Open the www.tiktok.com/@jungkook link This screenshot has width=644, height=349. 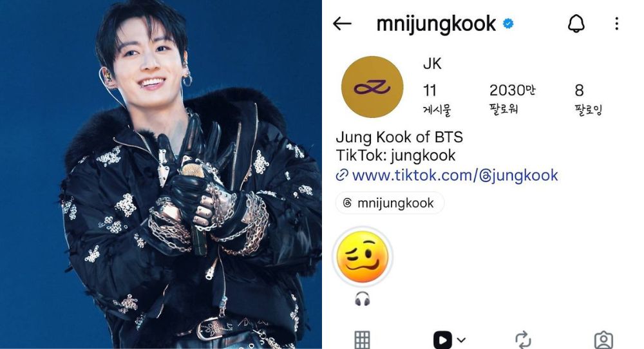(455, 175)
